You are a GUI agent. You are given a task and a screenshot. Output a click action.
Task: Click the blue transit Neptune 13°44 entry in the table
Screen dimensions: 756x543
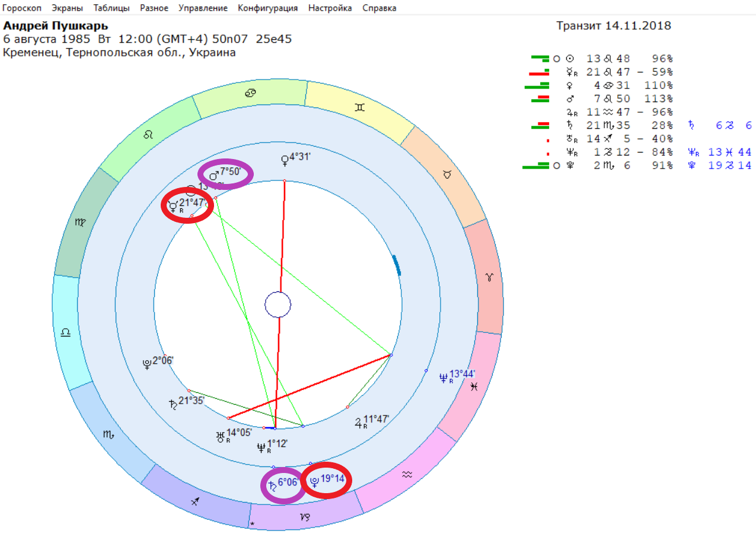coord(720,152)
